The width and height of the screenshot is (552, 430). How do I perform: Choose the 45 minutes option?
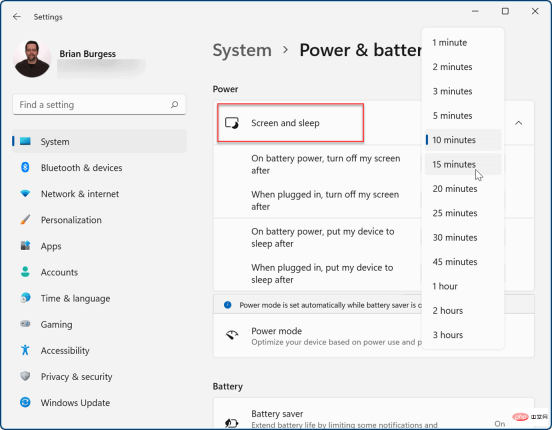click(463, 262)
